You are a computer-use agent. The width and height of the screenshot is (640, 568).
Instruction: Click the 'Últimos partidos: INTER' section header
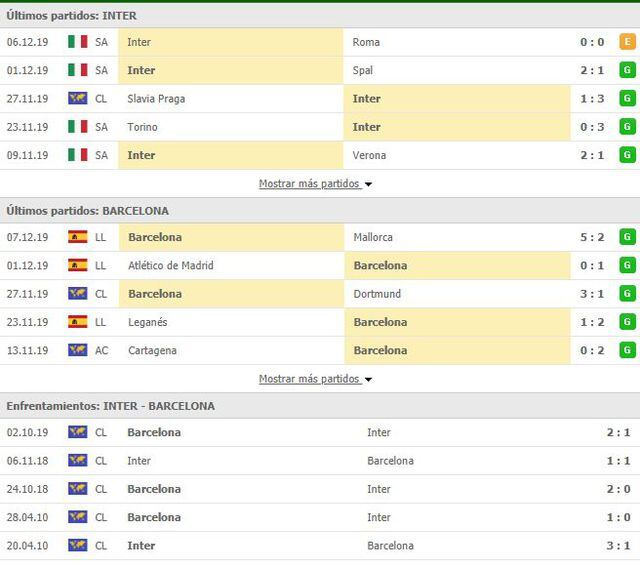72,16
